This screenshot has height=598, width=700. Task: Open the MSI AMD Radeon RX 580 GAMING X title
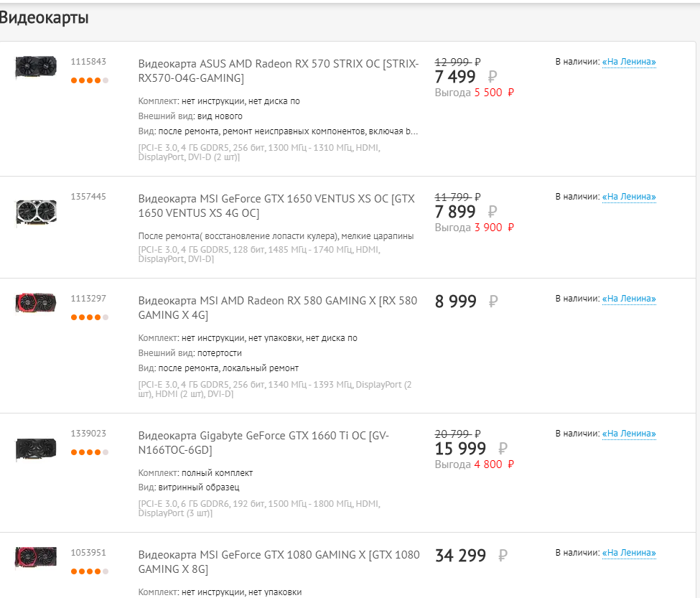[x=277, y=307]
